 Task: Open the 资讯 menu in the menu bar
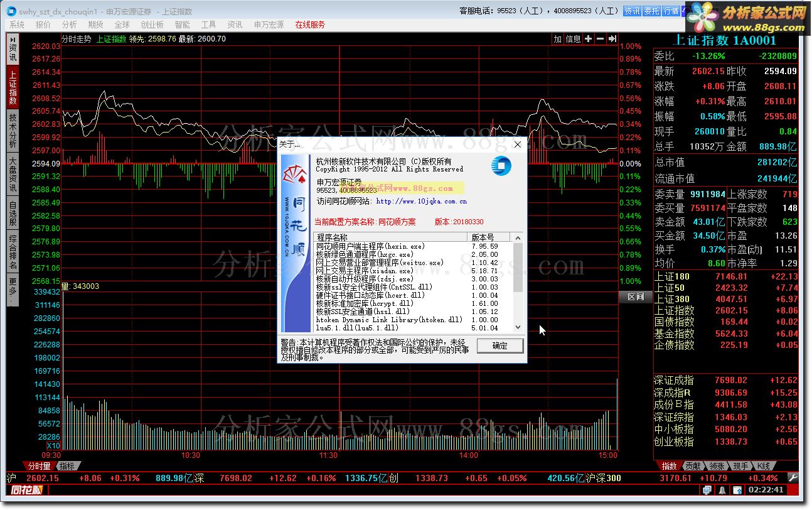pos(235,24)
